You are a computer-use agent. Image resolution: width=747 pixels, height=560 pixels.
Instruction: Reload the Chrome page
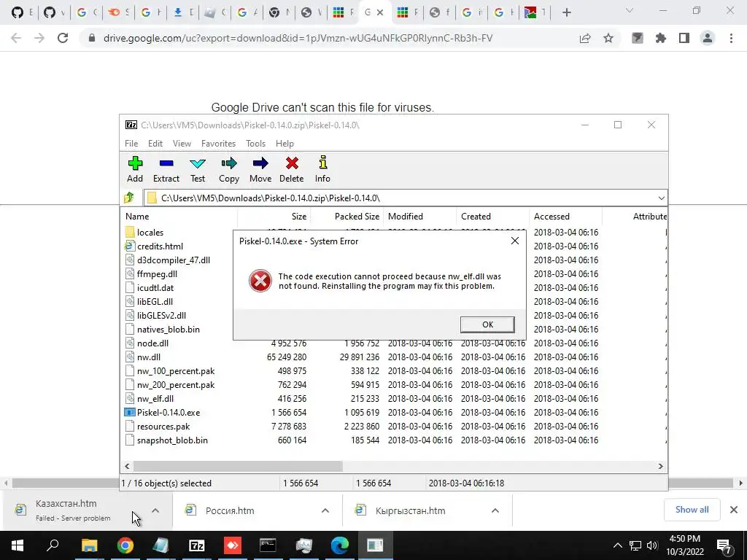(63, 38)
